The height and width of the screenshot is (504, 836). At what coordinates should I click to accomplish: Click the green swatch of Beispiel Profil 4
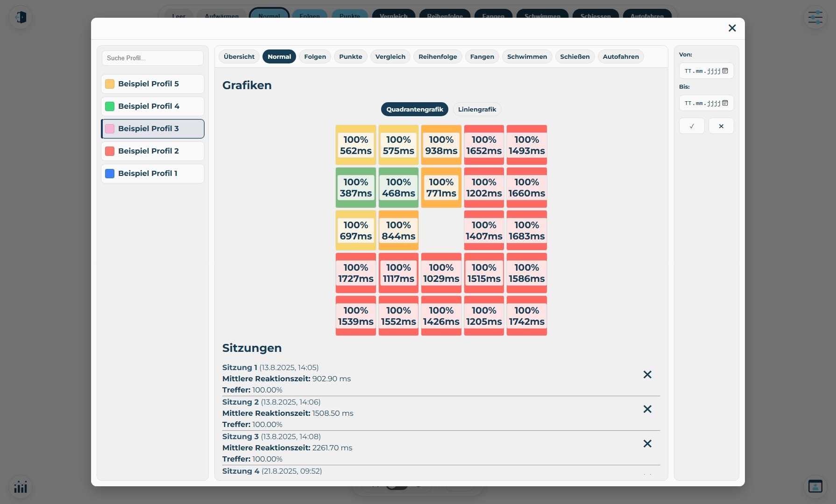(x=110, y=106)
